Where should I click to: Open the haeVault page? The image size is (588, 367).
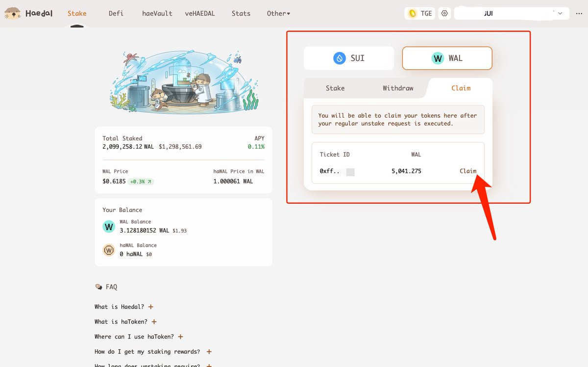click(157, 13)
